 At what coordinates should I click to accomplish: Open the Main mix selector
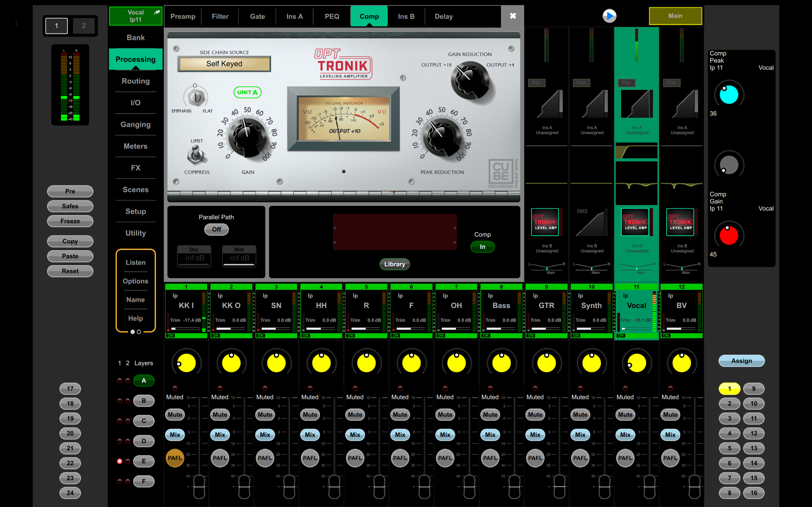click(x=675, y=16)
